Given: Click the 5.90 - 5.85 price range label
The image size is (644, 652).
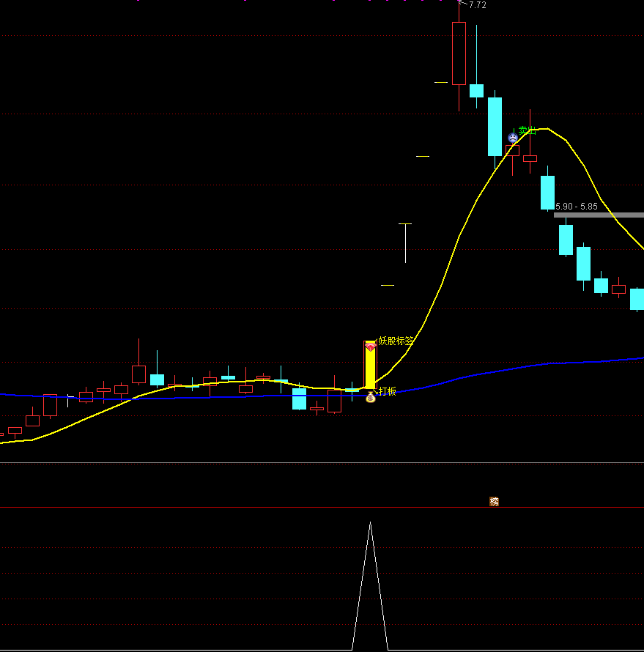Looking at the screenshot, I should click(577, 207).
